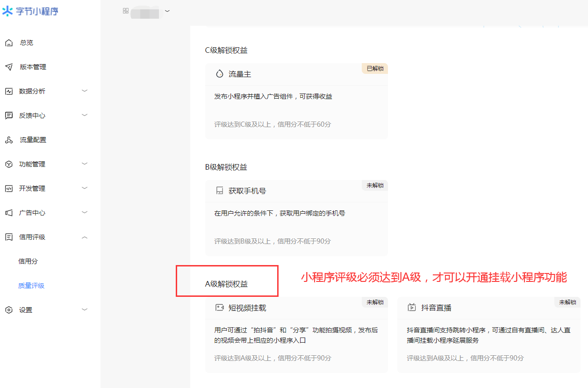Expand the 反馈中心 menu chevron
Image resolution: width=588 pixels, height=388 pixels.
(85, 115)
